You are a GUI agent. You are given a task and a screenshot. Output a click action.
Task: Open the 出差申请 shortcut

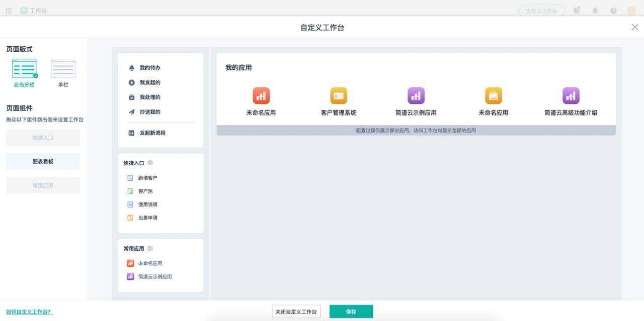pos(147,218)
